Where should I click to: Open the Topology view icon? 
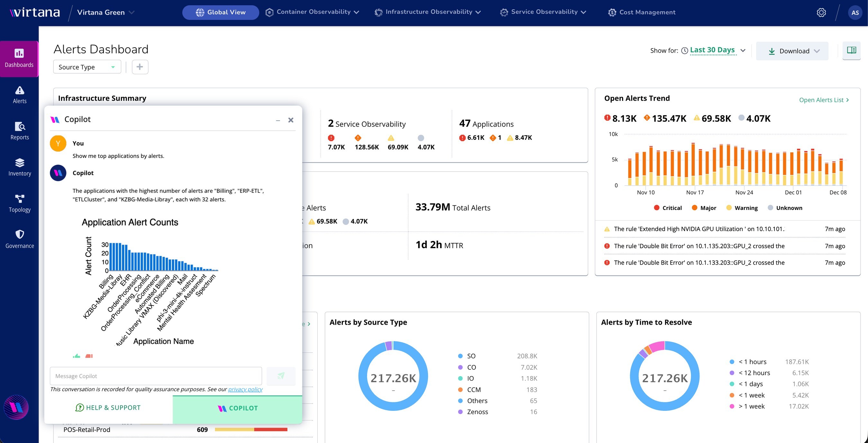tap(20, 199)
